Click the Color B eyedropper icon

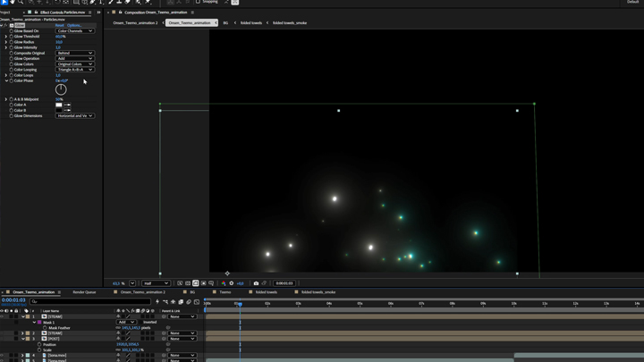[x=67, y=111]
